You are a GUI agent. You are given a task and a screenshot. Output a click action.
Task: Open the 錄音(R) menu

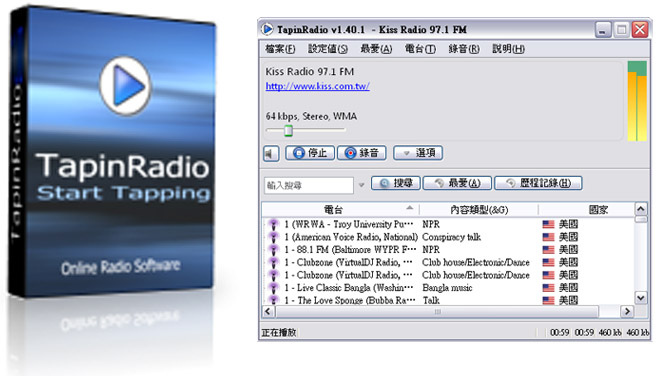tap(464, 49)
